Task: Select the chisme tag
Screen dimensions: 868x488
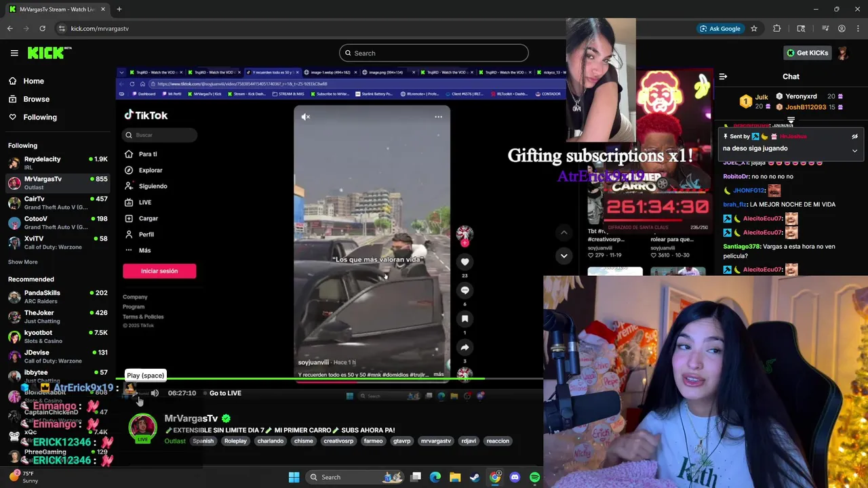Action: (304, 441)
